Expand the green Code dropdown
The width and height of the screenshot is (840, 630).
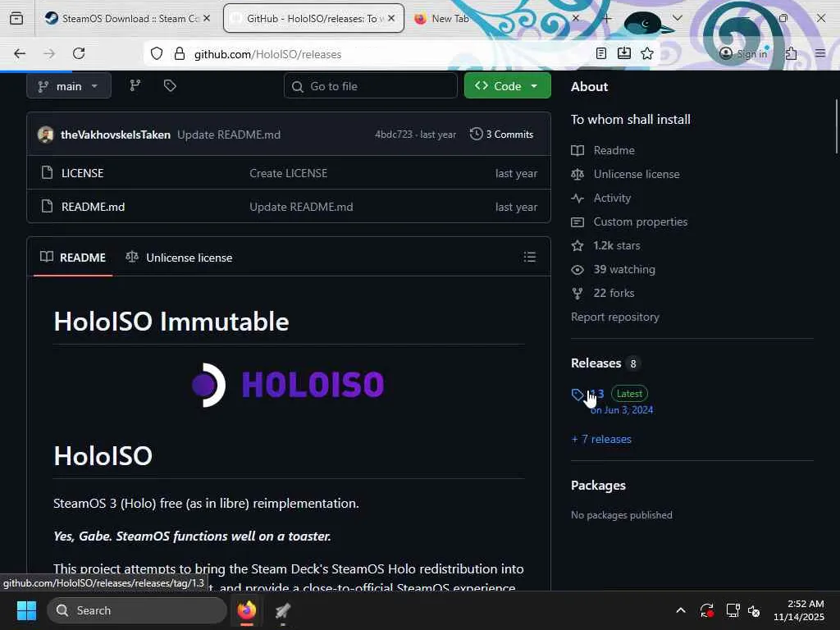tap(507, 86)
